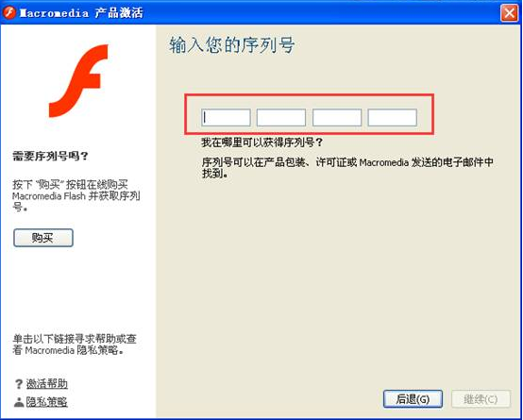
Task: Activate the third serial number box
Action: pyautogui.click(x=337, y=117)
